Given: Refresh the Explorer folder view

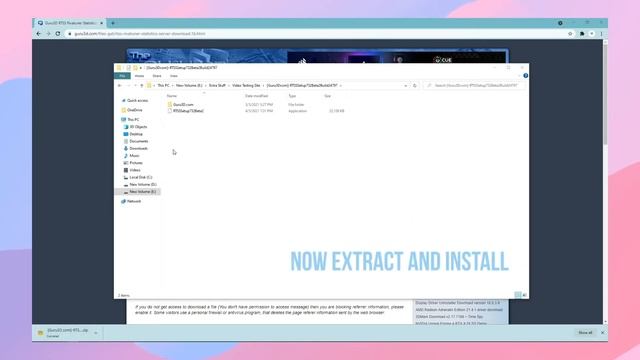Looking at the screenshot, I should click(x=415, y=86).
